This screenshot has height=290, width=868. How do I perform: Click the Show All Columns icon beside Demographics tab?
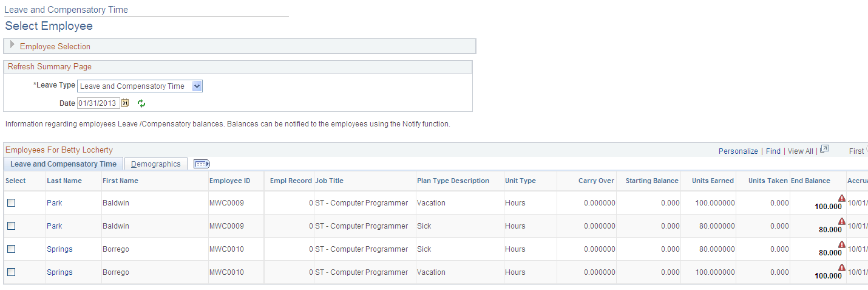(x=202, y=164)
